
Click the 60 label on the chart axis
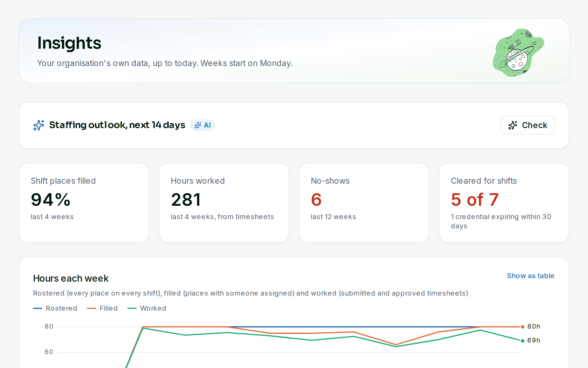(49, 352)
